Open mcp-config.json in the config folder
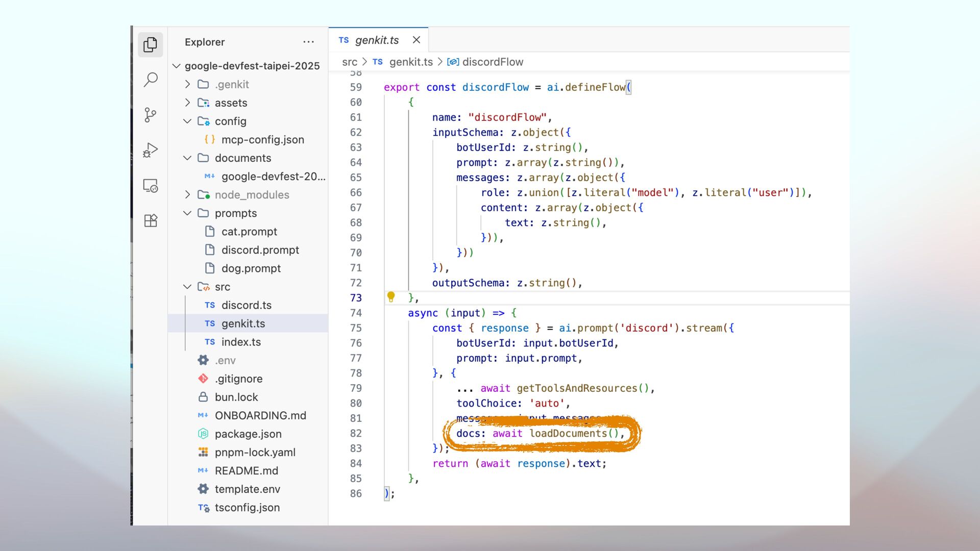 pyautogui.click(x=262, y=139)
